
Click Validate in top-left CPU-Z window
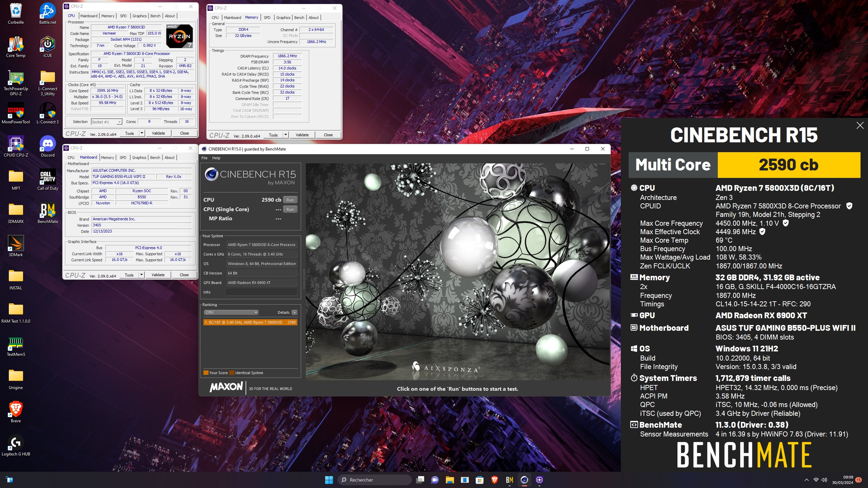click(159, 133)
